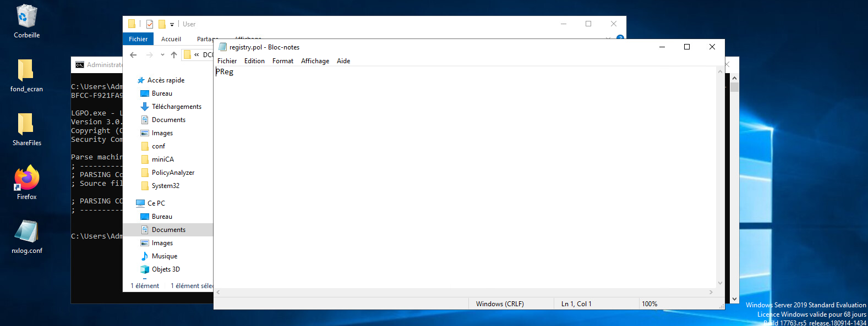
Task: Open Notepad's Format menu
Action: [x=282, y=61]
